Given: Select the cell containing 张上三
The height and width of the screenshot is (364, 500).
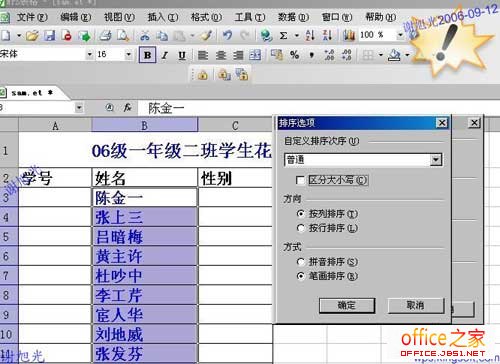Looking at the screenshot, I should (x=144, y=217).
